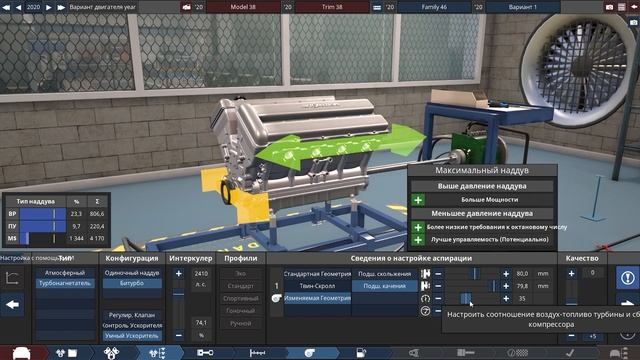Viewport: 640px width, 360px height.
Task: Select Контроль Ускорителя boost option
Action: tap(132, 326)
